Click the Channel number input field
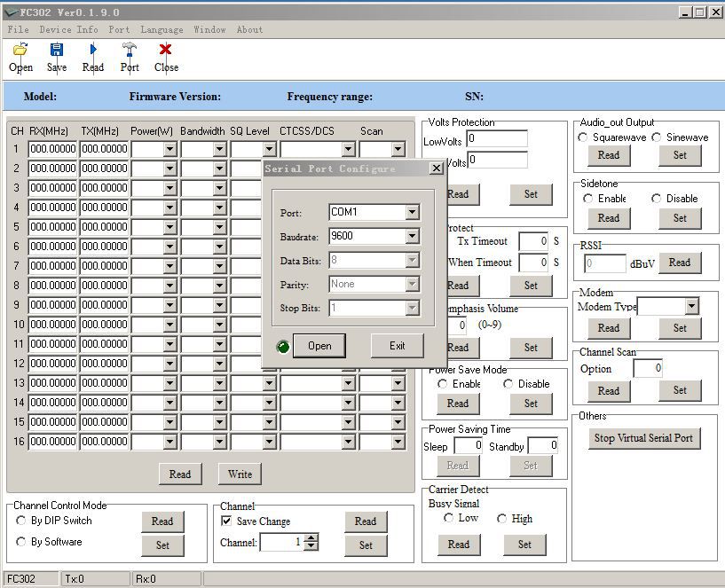The image size is (725, 588). tap(282, 542)
